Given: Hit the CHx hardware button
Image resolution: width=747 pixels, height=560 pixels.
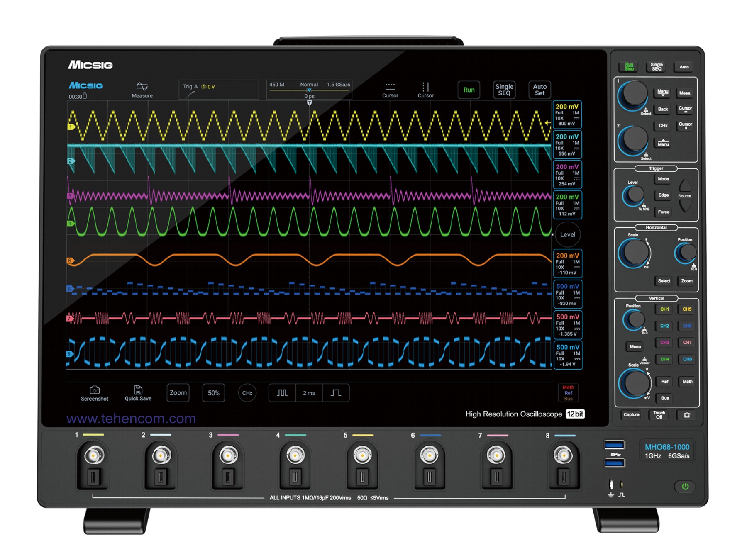Looking at the screenshot, I should [663, 125].
